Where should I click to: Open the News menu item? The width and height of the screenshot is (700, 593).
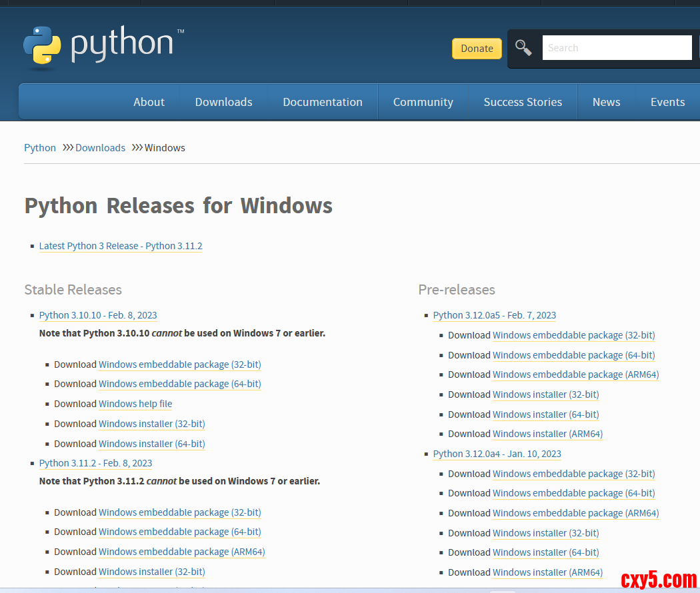[606, 102]
